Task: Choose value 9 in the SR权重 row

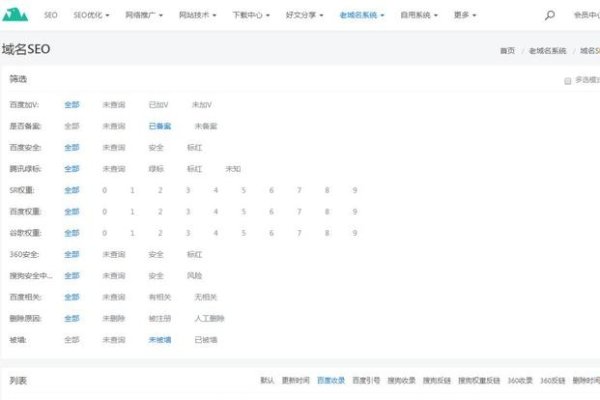Action: coord(355,190)
